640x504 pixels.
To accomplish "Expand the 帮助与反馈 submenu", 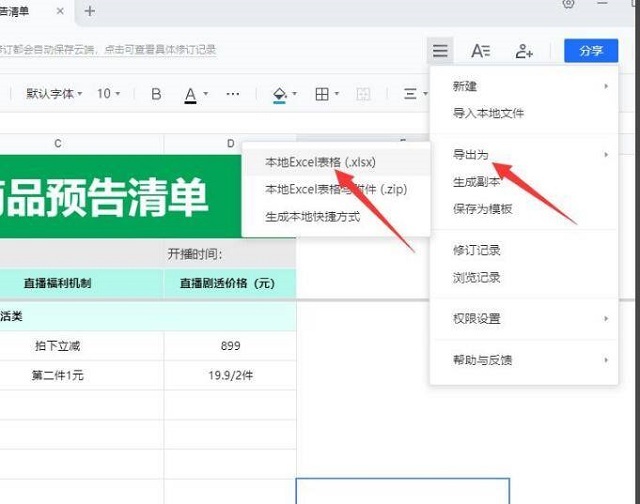I will click(524, 360).
